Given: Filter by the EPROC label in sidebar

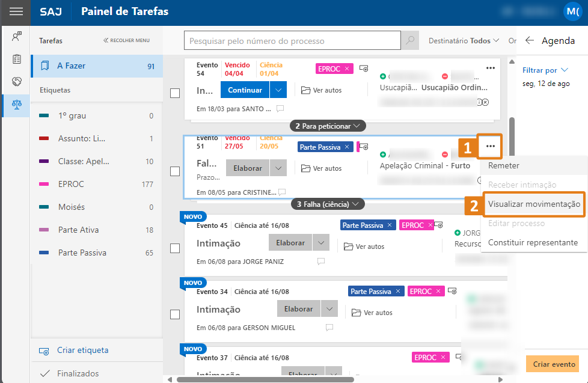Looking at the screenshot, I should (x=97, y=184).
